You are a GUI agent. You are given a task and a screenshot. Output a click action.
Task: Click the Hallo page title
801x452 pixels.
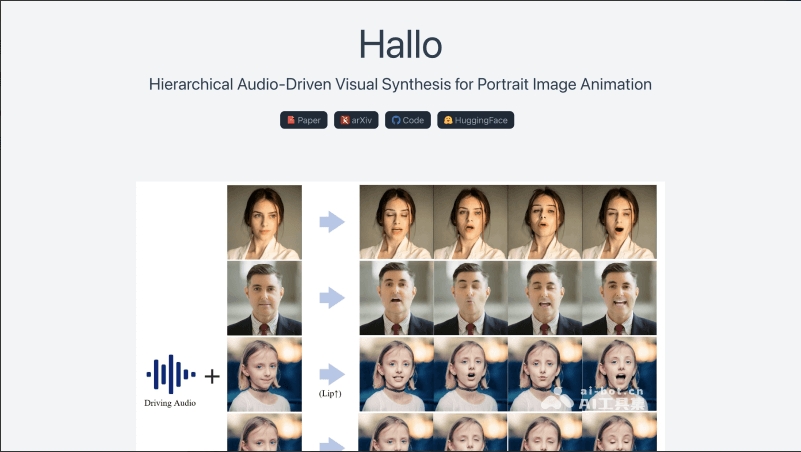pos(400,44)
